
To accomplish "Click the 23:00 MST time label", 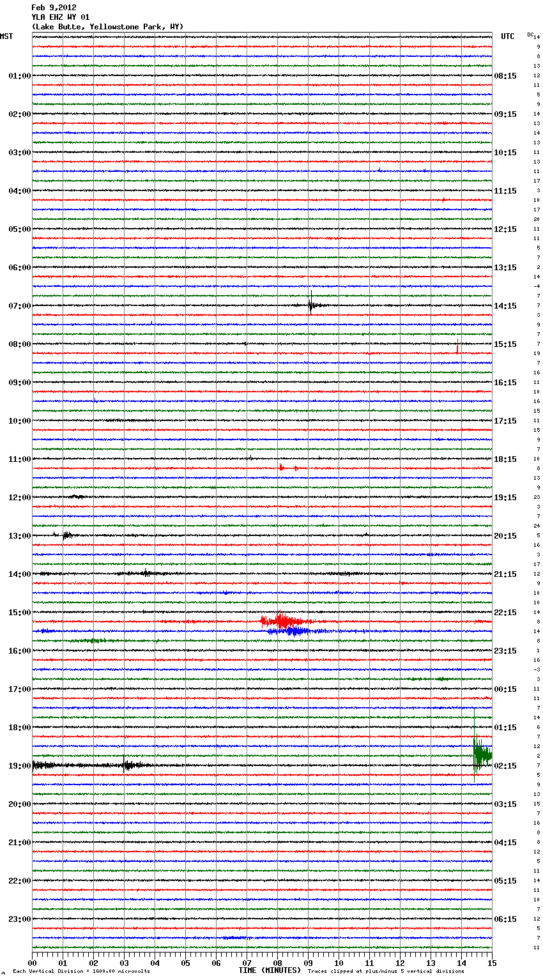I will pos(19,919).
